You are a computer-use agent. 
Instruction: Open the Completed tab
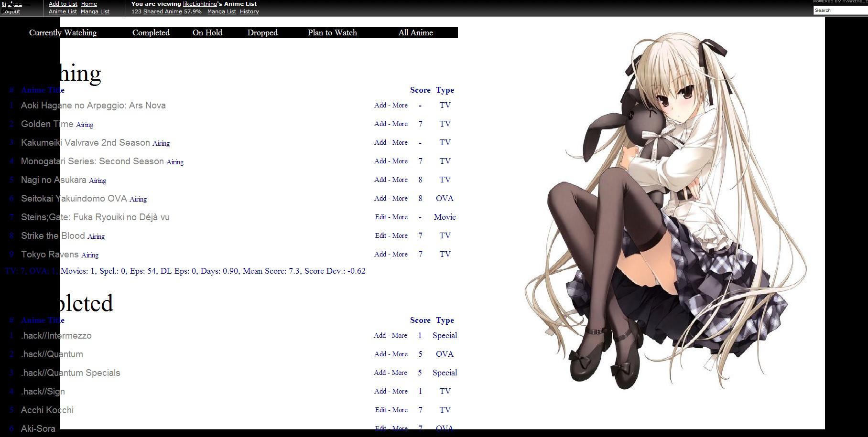click(151, 32)
